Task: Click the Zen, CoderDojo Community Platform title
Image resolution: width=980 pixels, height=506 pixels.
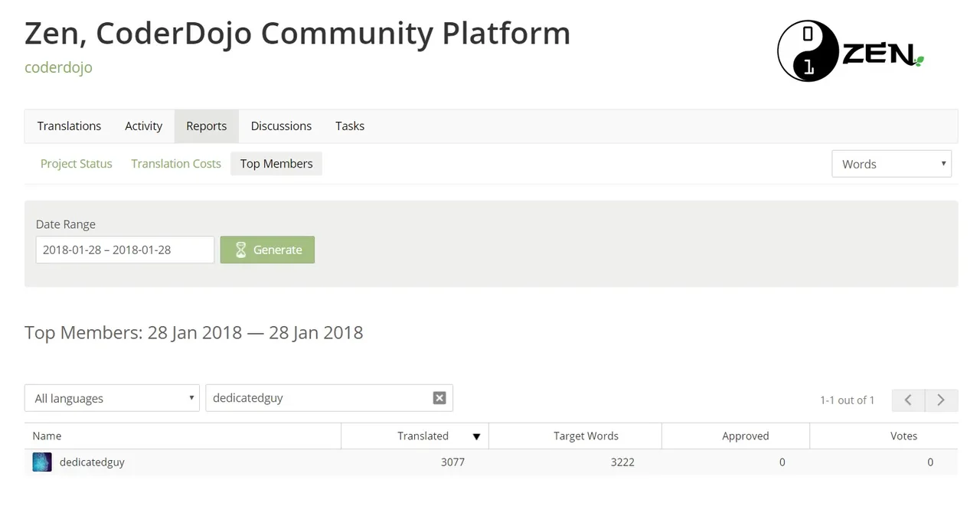Action: point(297,34)
